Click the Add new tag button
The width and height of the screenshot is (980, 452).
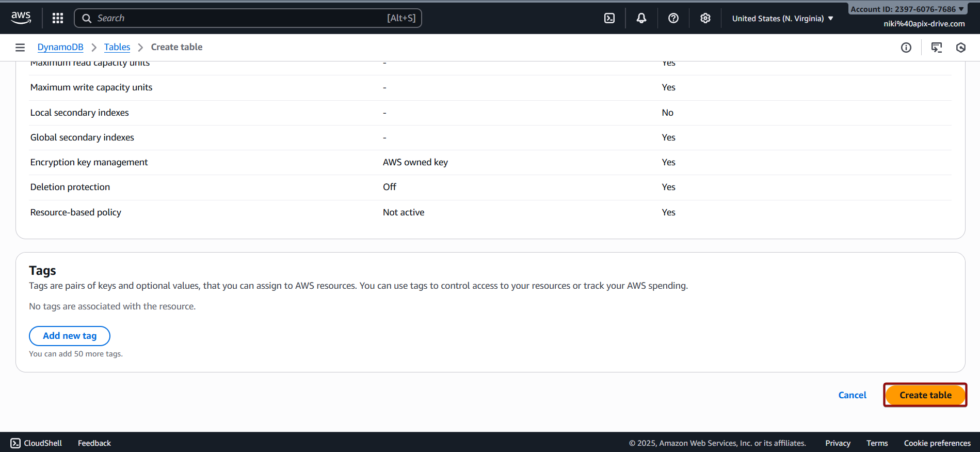70,336
